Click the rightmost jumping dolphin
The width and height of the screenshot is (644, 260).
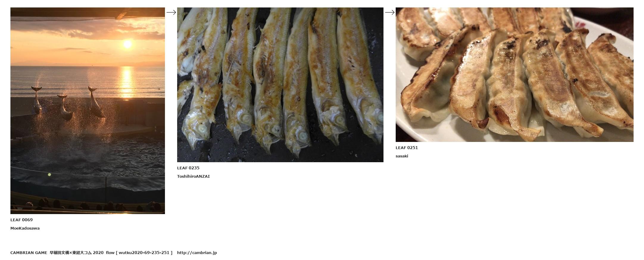click(96, 102)
